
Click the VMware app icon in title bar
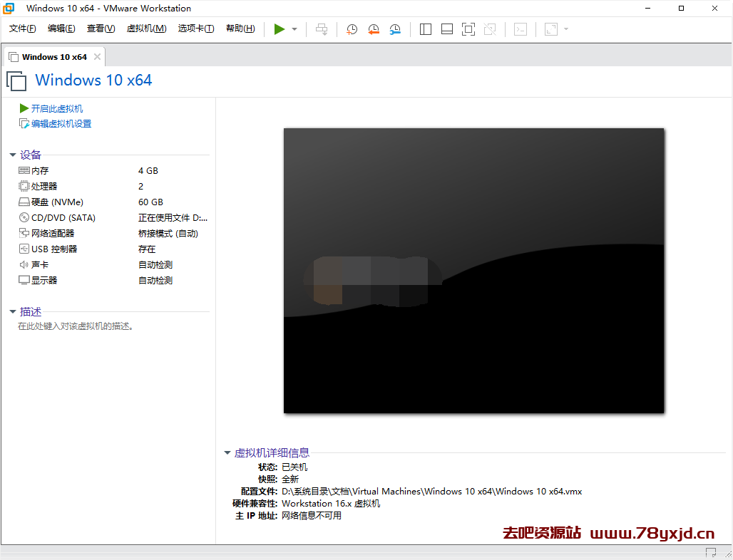[9, 8]
